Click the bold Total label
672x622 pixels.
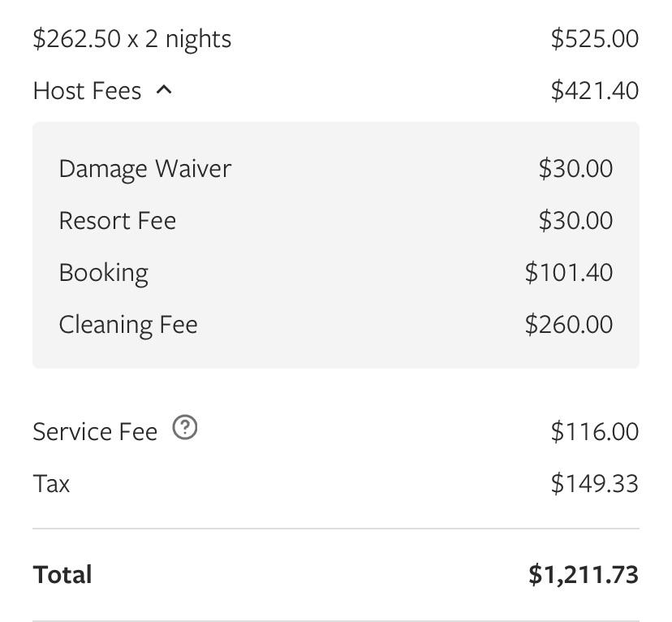click(62, 575)
